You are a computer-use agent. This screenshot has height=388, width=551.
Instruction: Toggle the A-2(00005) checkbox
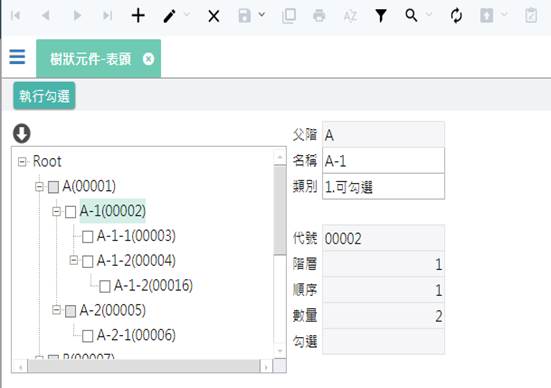point(70,311)
